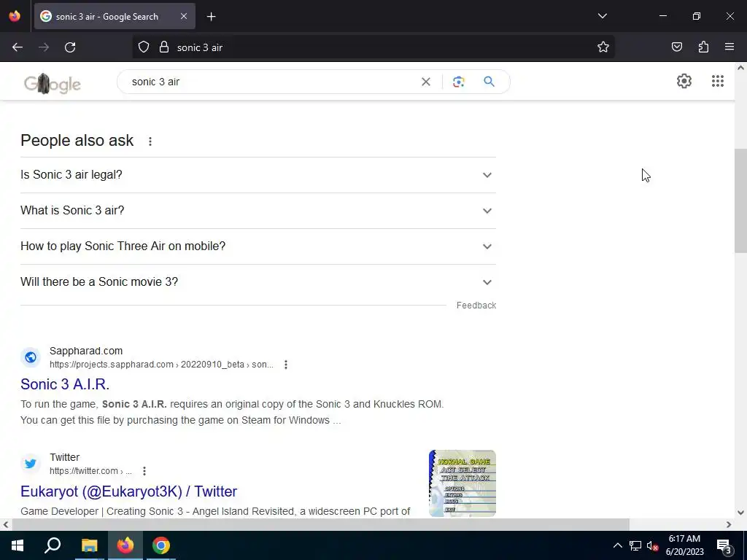Click the projects.sappharad.com URL breadcrumb

[161, 365]
